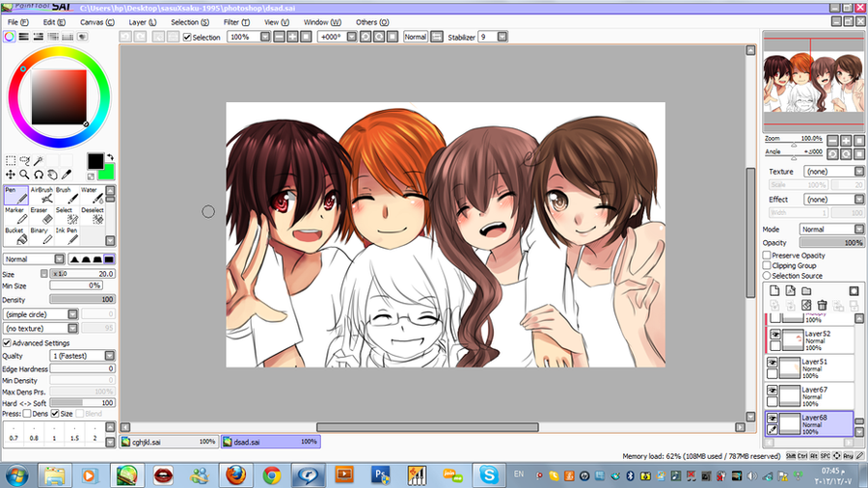
Task: Swap foreground and background colors
Action: click(110, 157)
